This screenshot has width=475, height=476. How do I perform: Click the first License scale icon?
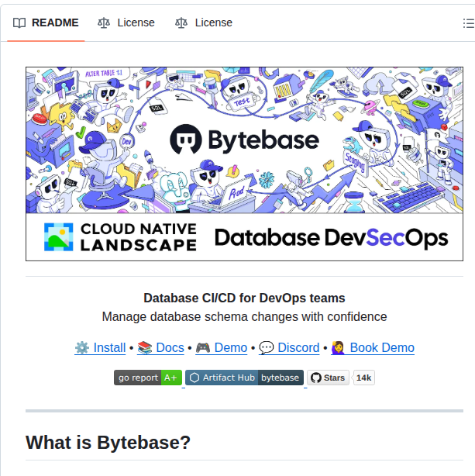[104, 22]
